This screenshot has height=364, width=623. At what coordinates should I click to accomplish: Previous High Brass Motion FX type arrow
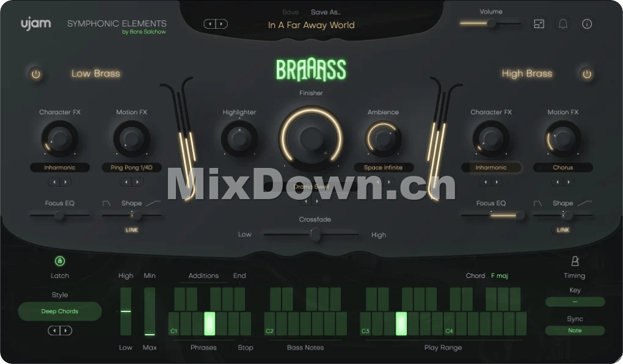pyautogui.click(x=557, y=182)
